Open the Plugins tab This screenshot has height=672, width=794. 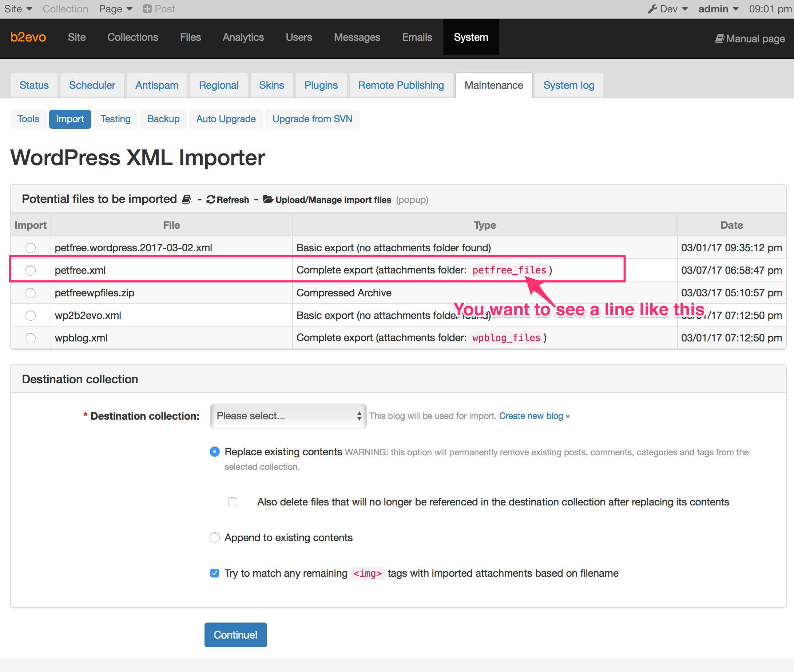pyautogui.click(x=321, y=85)
